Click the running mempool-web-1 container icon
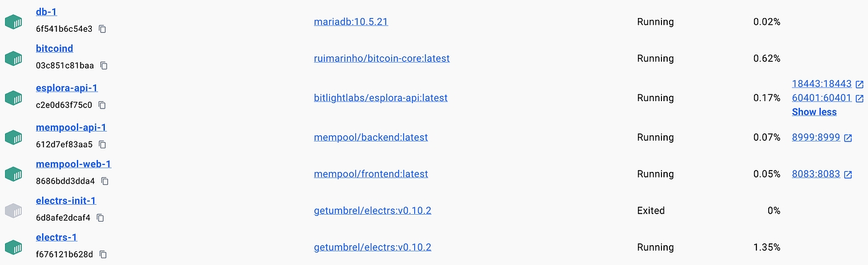The image size is (868, 265). pyautogui.click(x=14, y=174)
